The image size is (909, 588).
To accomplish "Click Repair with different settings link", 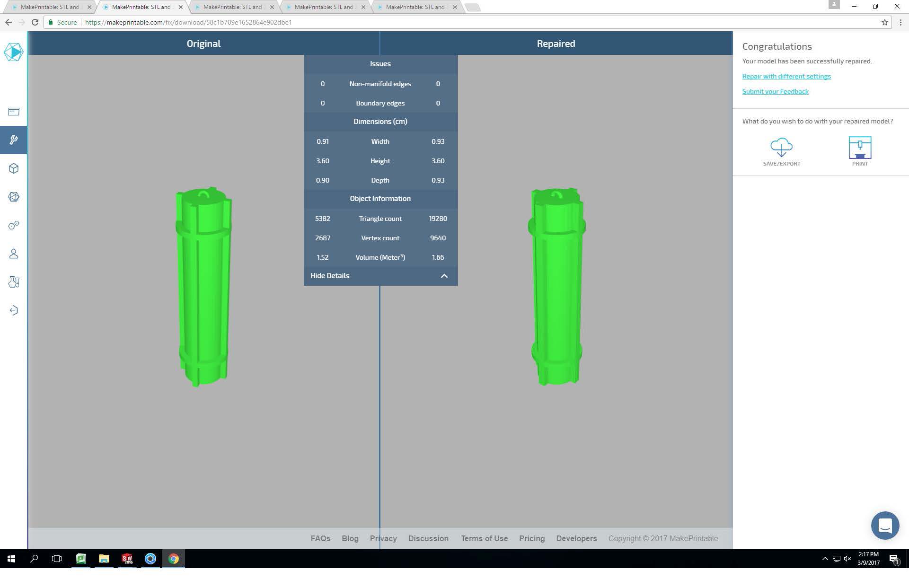I will (x=786, y=76).
